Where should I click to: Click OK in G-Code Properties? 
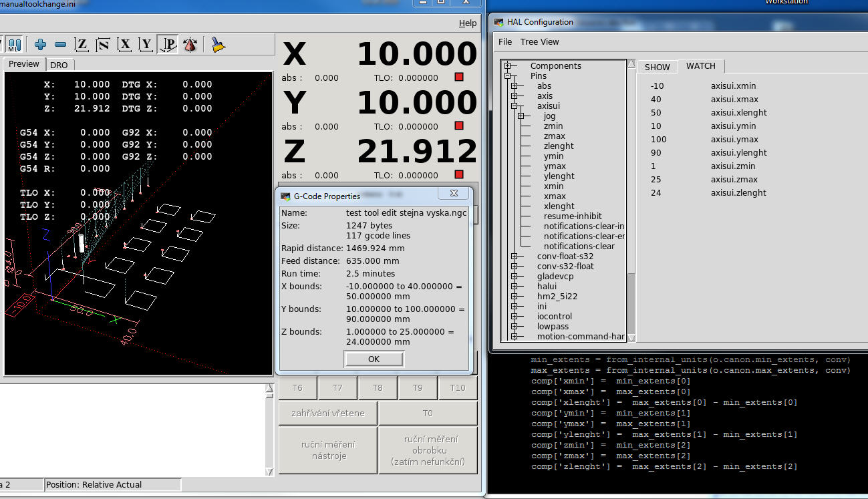point(374,359)
